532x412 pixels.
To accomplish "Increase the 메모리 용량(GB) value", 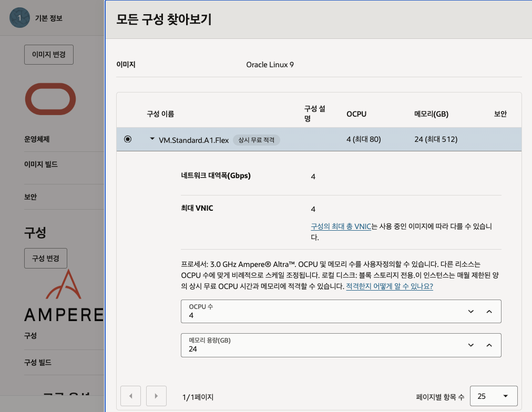I will click(489, 345).
